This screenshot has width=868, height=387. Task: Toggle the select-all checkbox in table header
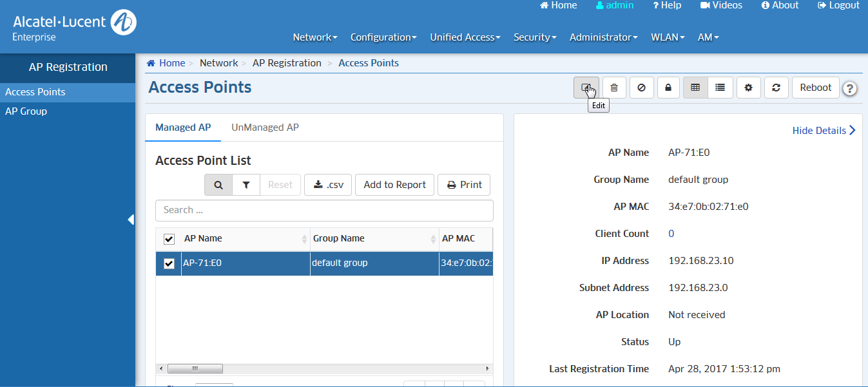(169, 239)
